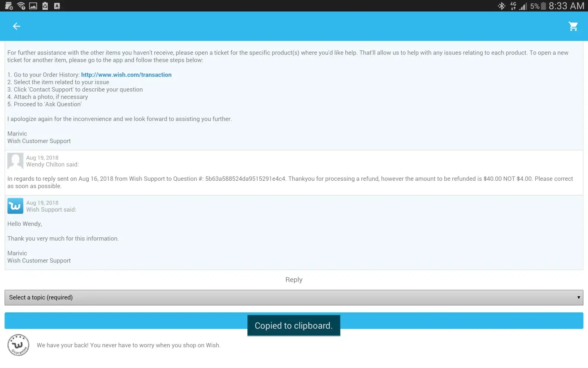
Task: Tap step '3. Click Contact Support' line
Action: point(75,89)
